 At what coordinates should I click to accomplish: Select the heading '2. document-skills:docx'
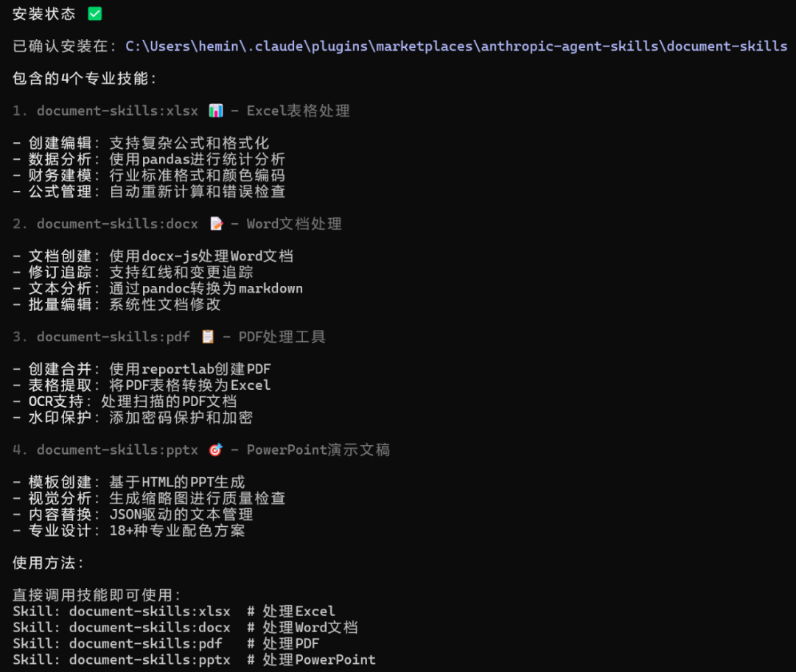(105, 224)
